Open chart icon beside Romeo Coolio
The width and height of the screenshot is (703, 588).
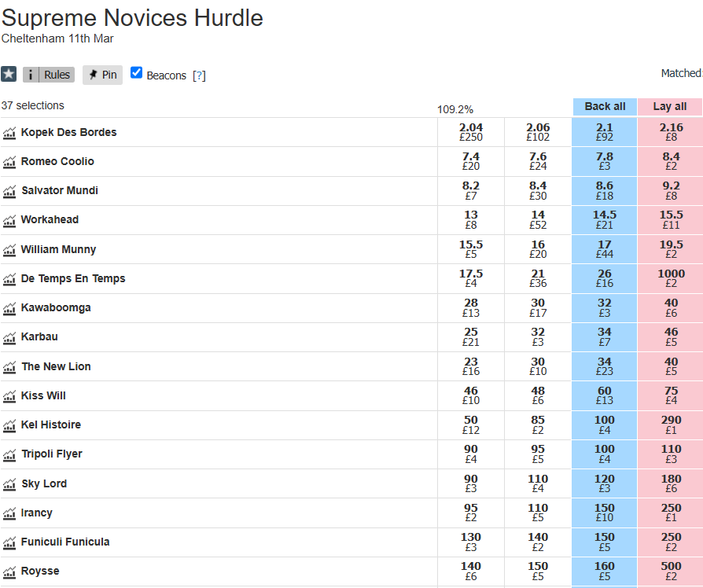[9, 162]
